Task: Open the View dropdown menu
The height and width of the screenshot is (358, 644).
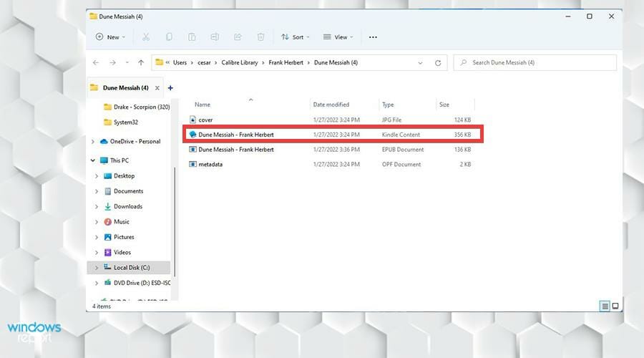Action: pyautogui.click(x=338, y=37)
